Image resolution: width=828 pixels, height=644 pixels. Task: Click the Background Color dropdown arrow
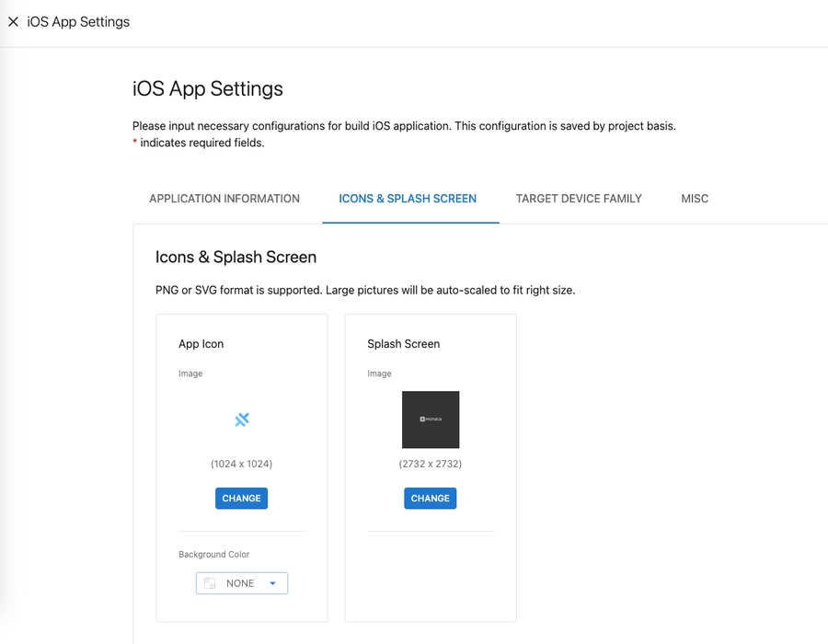click(272, 583)
